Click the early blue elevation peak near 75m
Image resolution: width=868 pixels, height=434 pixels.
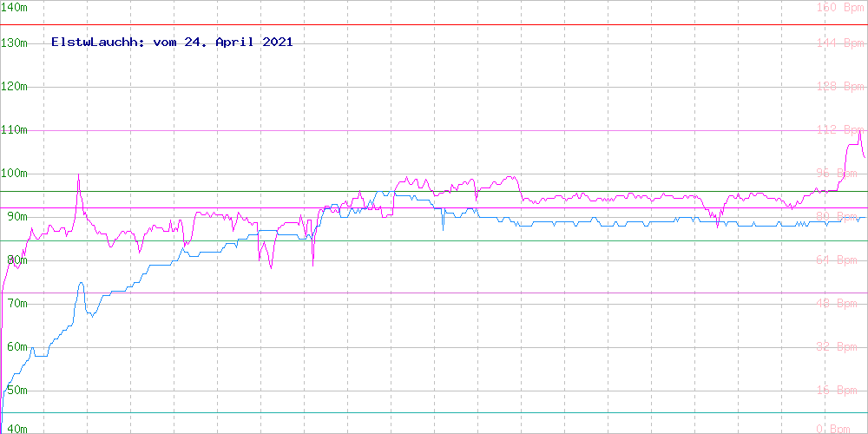81,283
